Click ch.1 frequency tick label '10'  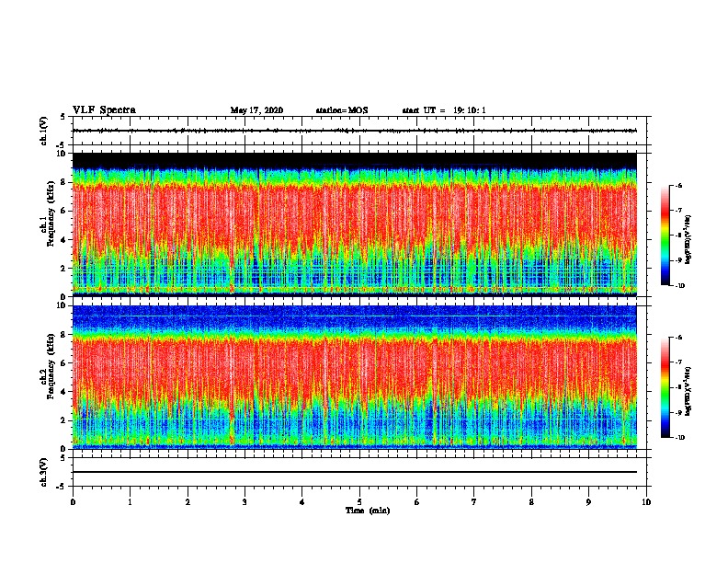61,154
